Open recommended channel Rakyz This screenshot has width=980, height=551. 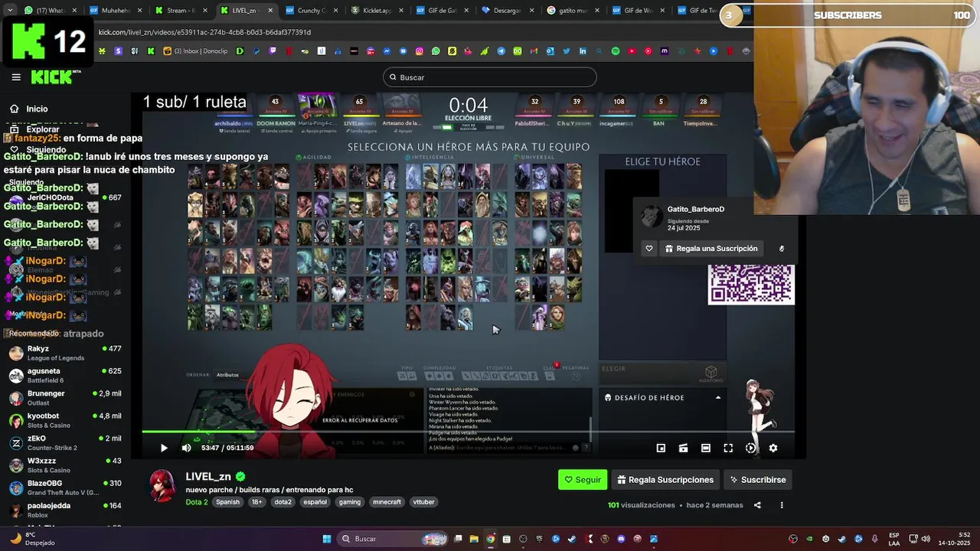click(65, 354)
